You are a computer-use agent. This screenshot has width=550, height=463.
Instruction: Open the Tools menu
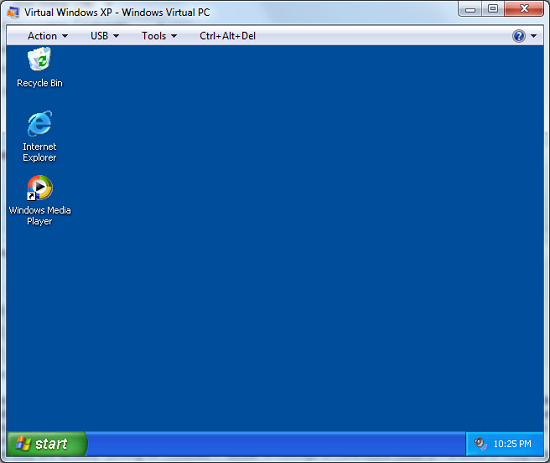(159, 36)
